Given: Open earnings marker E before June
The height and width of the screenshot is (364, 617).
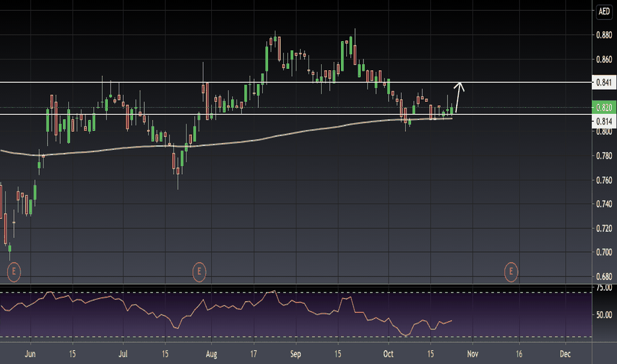Looking at the screenshot, I should pyautogui.click(x=14, y=271).
